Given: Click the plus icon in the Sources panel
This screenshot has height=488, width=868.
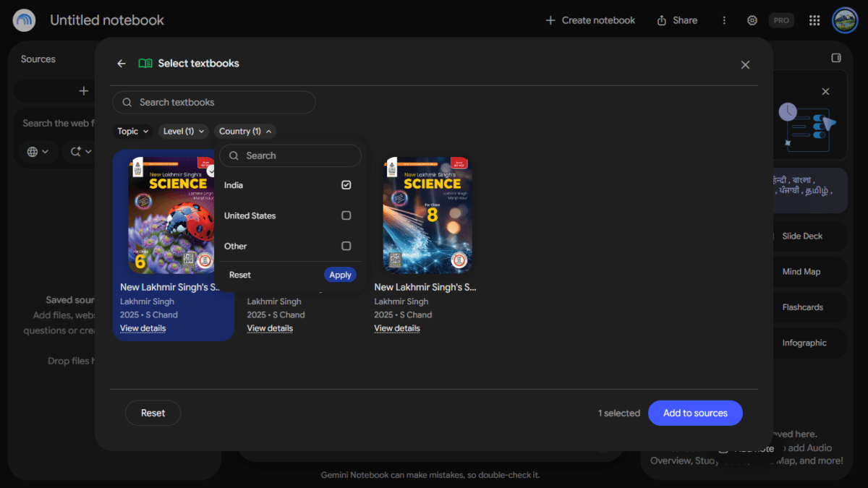Looking at the screenshot, I should 84,90.
